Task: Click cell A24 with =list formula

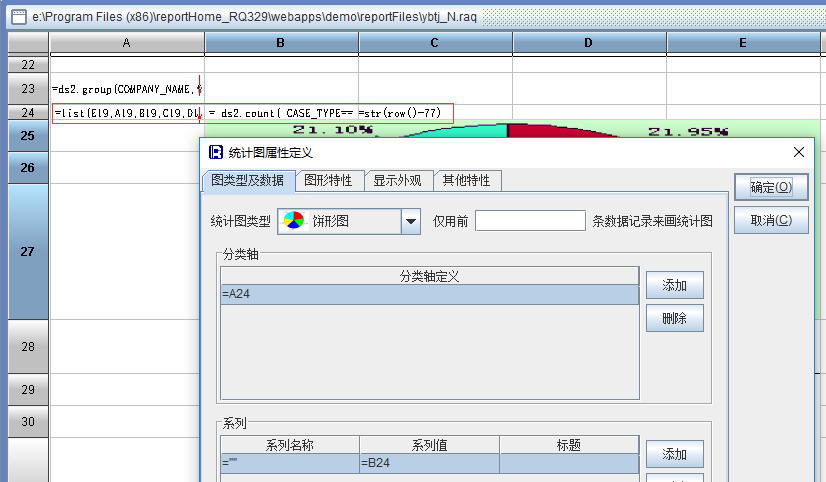Action: (127, 113)
